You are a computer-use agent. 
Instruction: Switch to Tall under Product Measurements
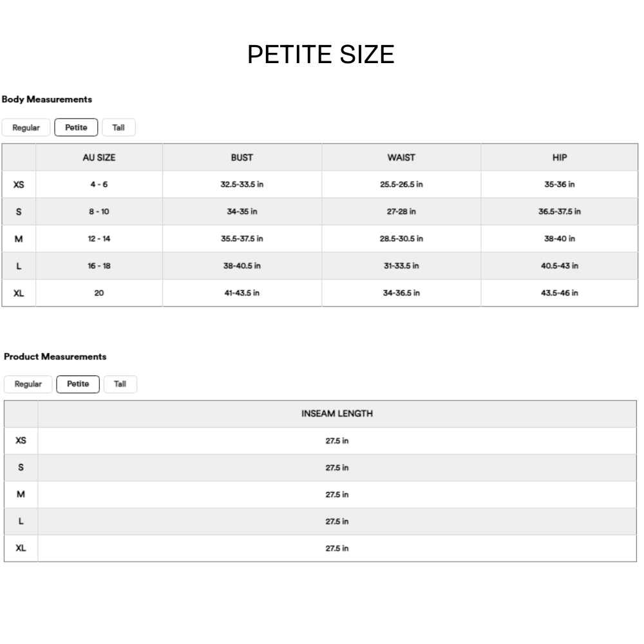click(x=120, y=384)
